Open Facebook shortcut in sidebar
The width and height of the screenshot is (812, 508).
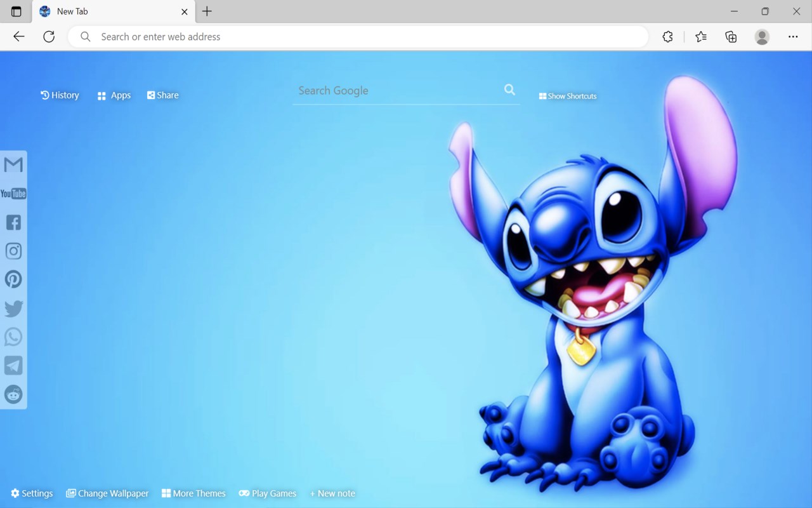(13, 222)
